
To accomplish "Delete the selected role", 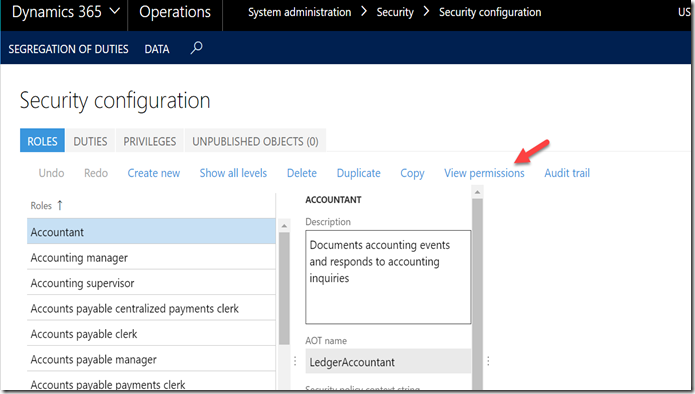I will (x=302, y=173).
